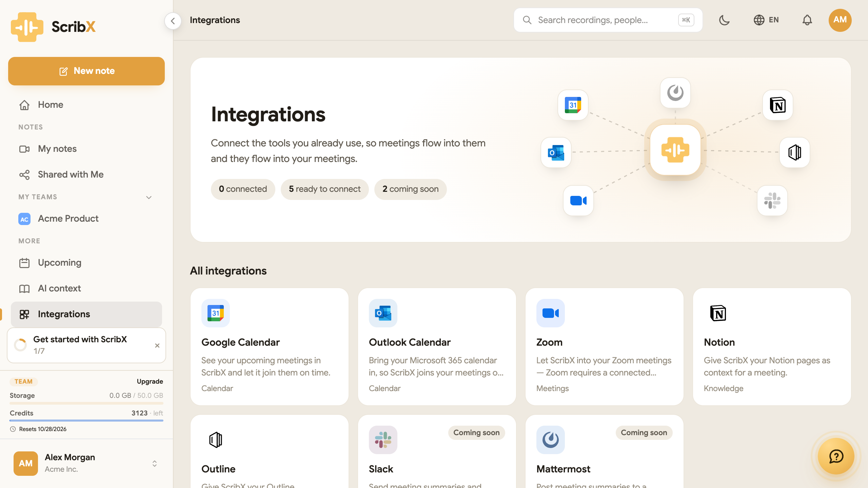Click the 2 coming soon pill
Viewport: 868px width, 488px height.
[x=410, y=189]
